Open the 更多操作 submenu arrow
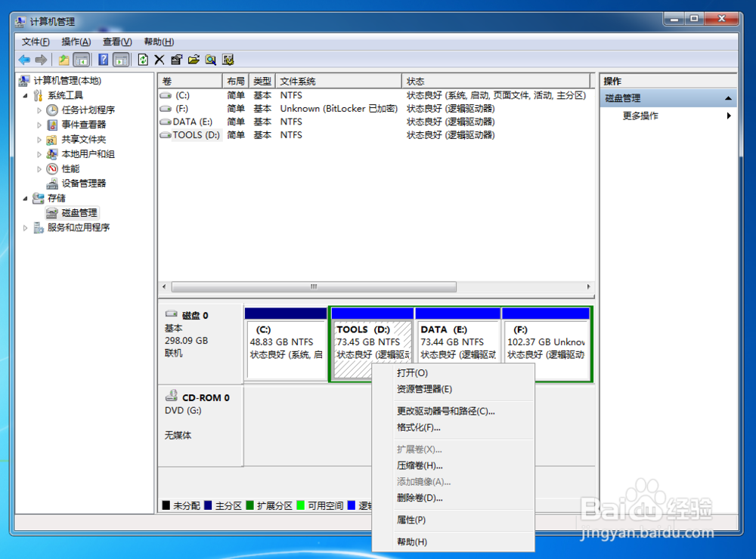756x559 pixels. [x=729, y=116]
